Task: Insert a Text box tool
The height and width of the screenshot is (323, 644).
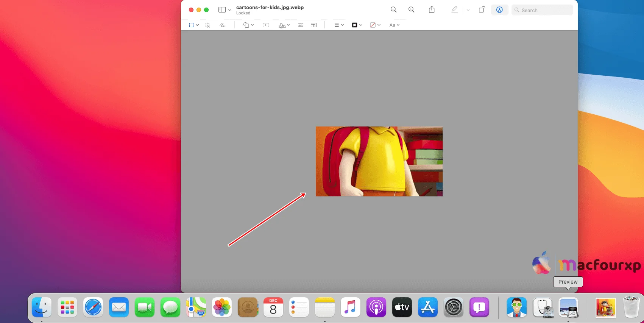Action: click(x=266, y=25)
